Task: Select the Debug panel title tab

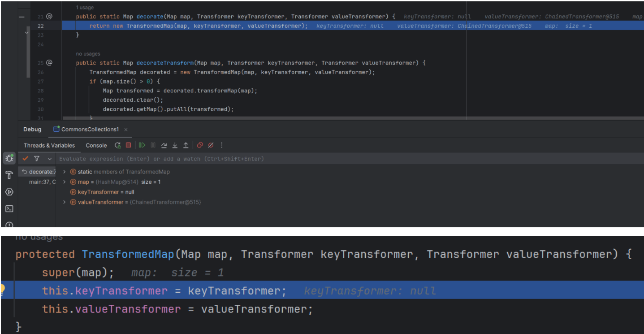Action: tap(32, 129)
